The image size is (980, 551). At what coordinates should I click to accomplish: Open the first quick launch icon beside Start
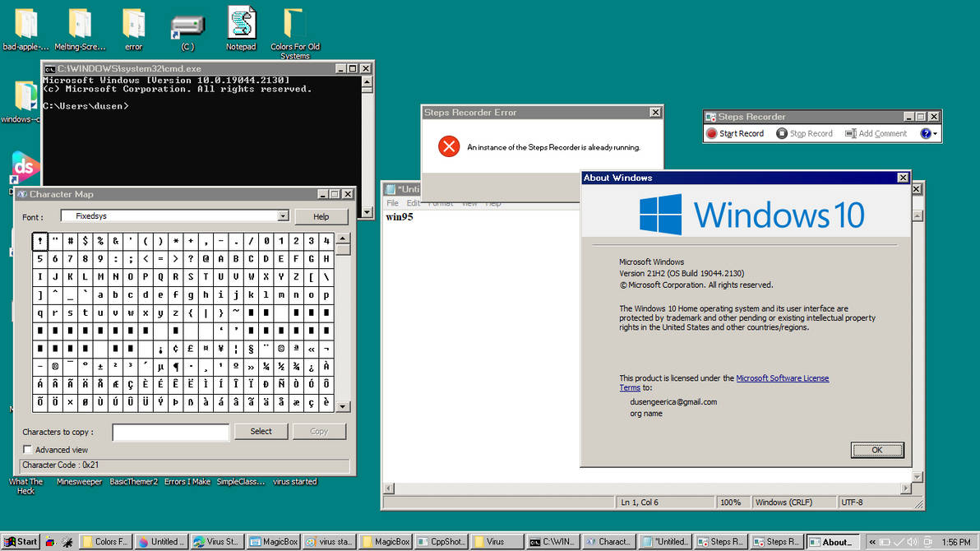click(x=50, y=542)
